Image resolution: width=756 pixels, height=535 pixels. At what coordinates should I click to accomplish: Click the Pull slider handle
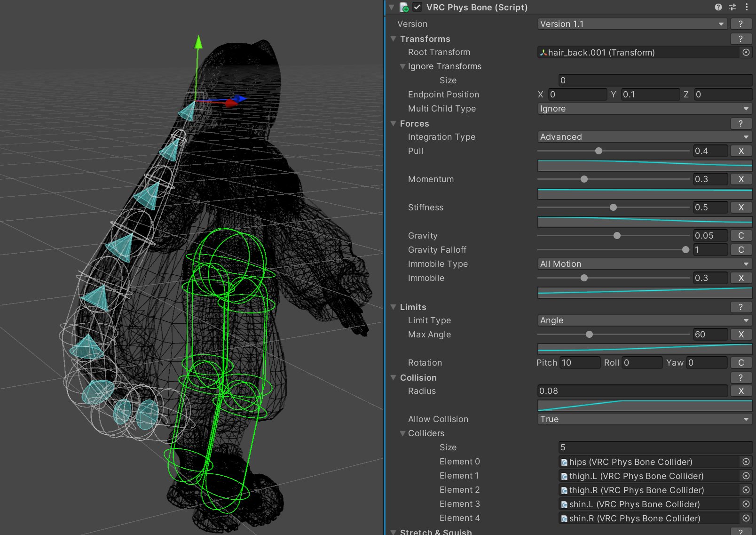[x=598, y=151]
